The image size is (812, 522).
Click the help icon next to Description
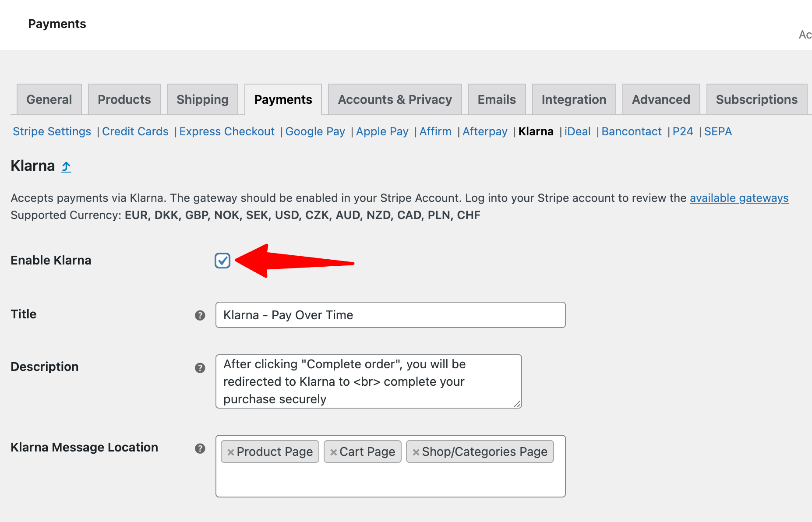pyautogui.click(x=200, y=368)
